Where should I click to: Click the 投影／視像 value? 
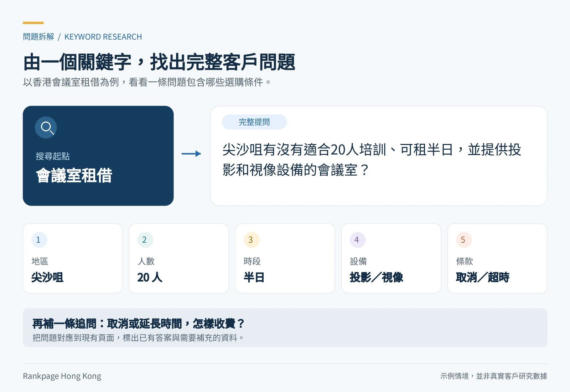tap(377, 277)
